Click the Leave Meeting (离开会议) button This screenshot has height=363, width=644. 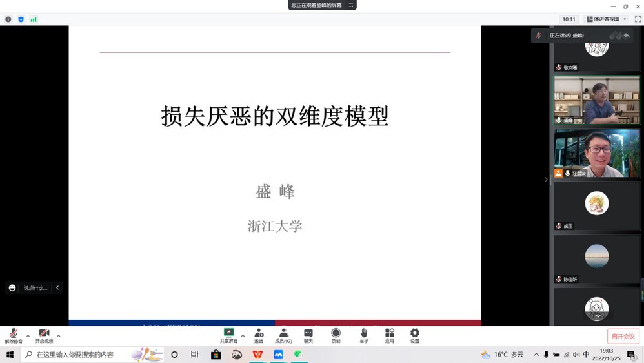click(623, 337)
